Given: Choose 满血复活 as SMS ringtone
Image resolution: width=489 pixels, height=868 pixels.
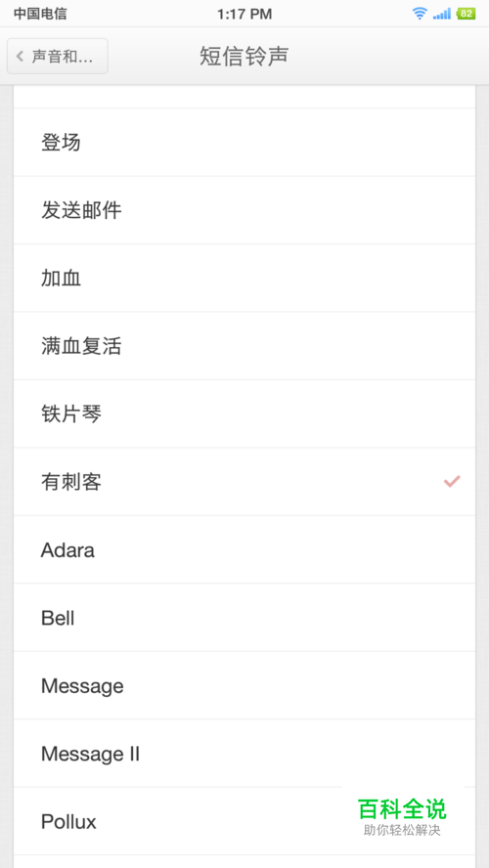Looking at the screenshot, I should click(x=244, y=346).
